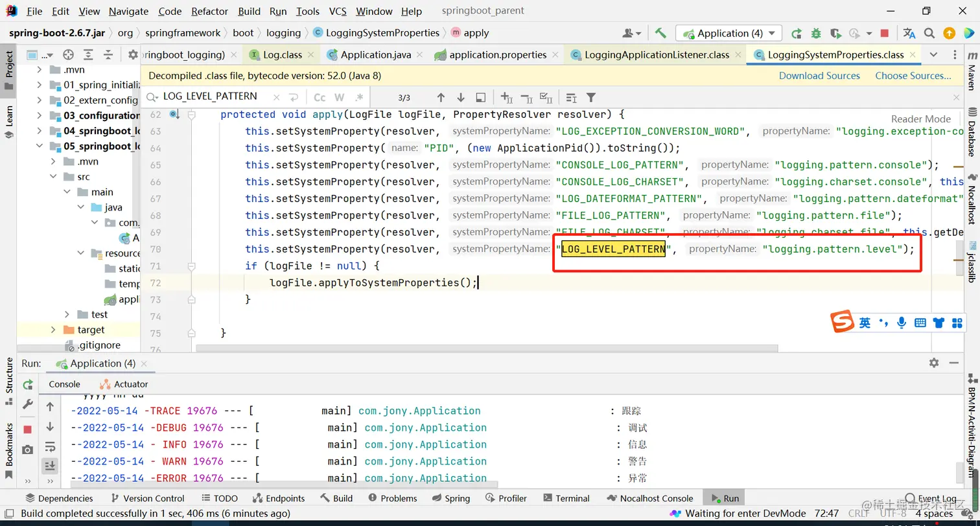Open the search results filter funnel

click(x=591, y=98)
